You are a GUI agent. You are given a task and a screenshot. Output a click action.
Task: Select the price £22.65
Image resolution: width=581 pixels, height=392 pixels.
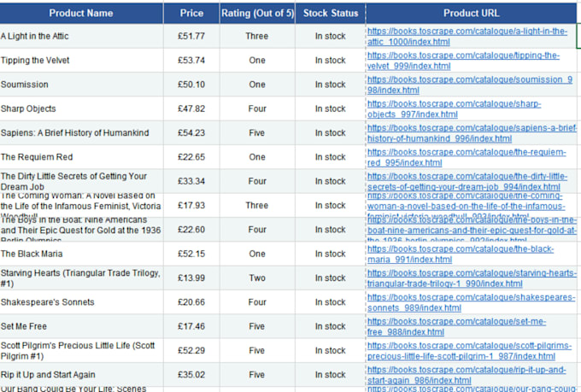(x=191, y=157)
